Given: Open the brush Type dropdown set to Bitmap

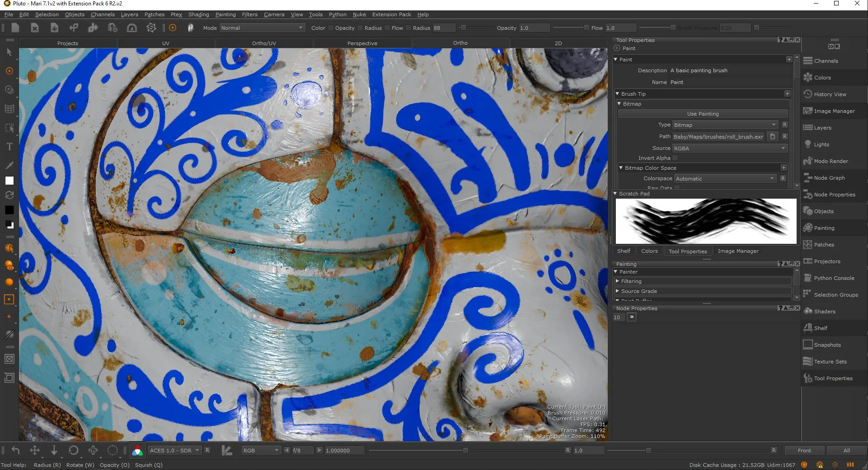Looking at the screenshot, I should (725, 125).
